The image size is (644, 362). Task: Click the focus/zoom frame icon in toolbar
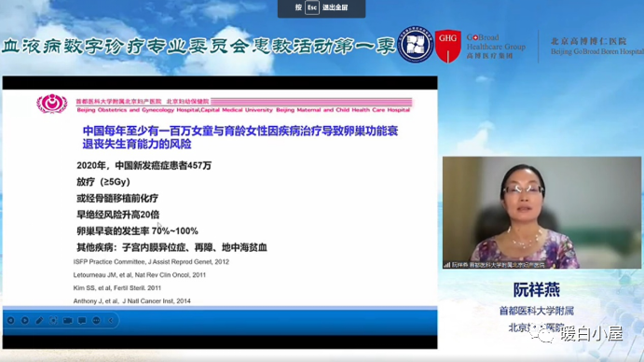53,320
